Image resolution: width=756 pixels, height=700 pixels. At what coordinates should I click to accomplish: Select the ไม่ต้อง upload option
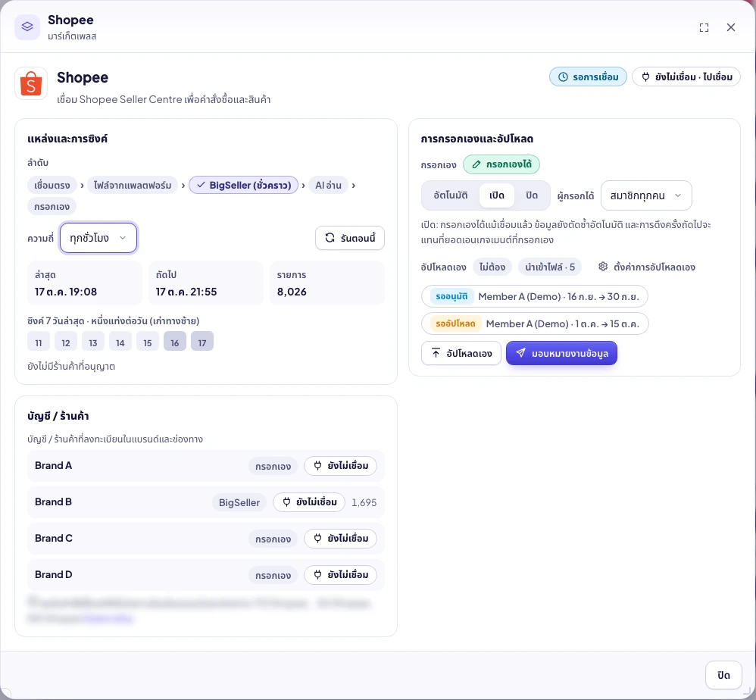pyautogui.click(x=492, y=267)
